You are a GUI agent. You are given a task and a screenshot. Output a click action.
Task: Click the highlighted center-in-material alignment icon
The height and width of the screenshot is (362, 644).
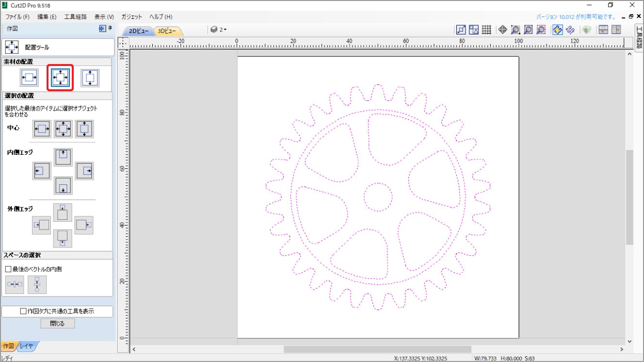(60, 78)
